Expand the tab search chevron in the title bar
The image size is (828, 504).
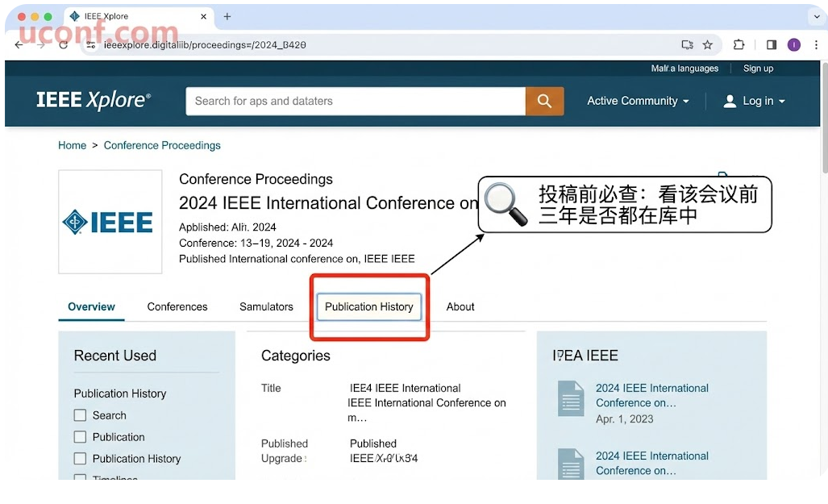tap(816, 16)
